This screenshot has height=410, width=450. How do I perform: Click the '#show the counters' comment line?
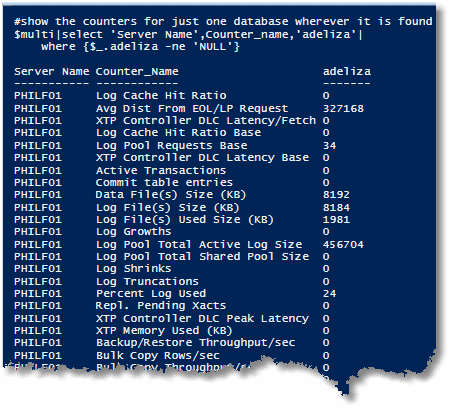(x=223, y=21)
